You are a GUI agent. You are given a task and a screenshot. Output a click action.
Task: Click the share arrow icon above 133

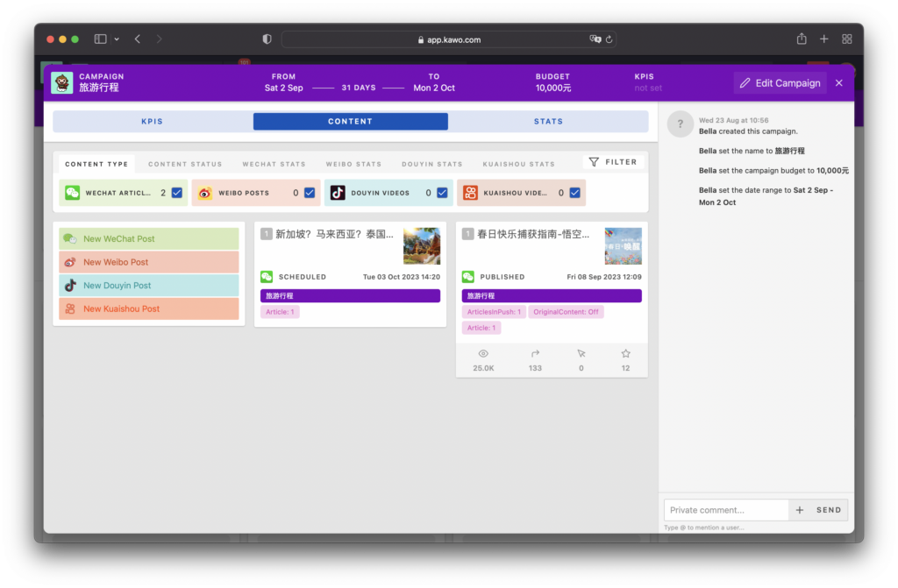coord(535,354)
